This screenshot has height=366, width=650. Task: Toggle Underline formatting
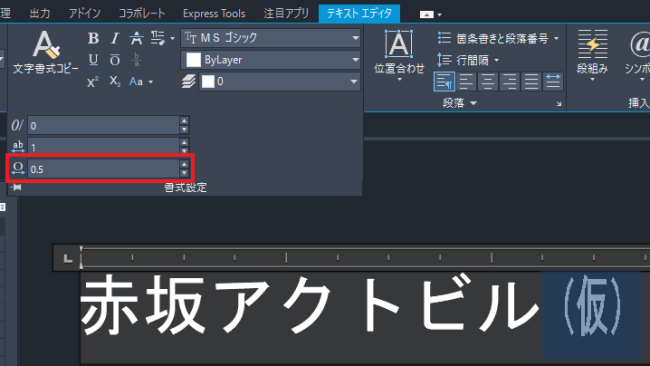click(93, 60)
